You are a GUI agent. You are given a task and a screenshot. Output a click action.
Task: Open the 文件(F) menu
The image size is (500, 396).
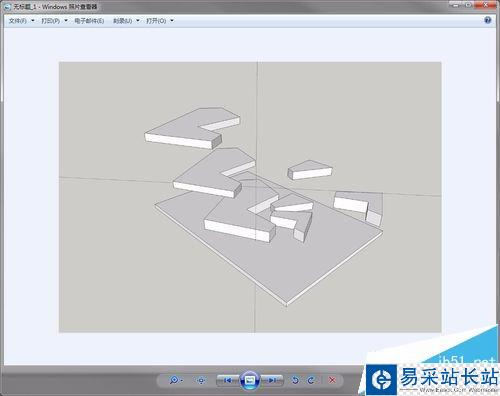pyautogui.click(x=21, y=21)
